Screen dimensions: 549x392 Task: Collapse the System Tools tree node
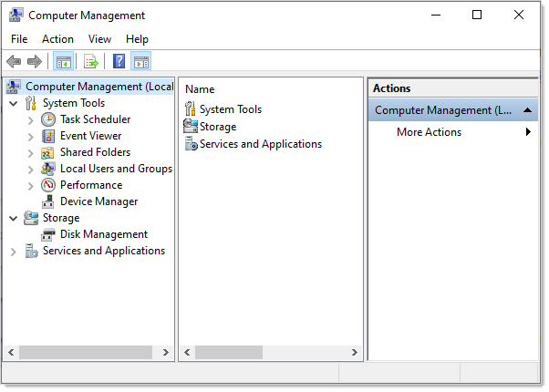(13, 103)
